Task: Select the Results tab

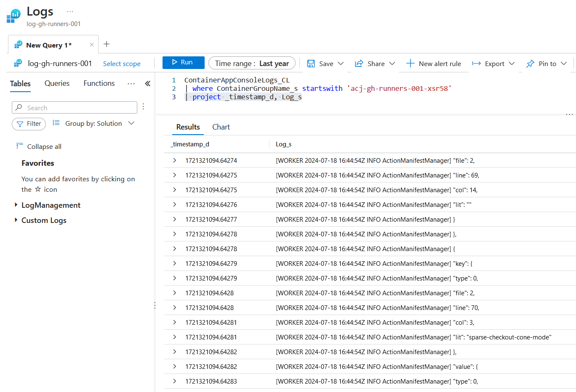Action: 188,127
